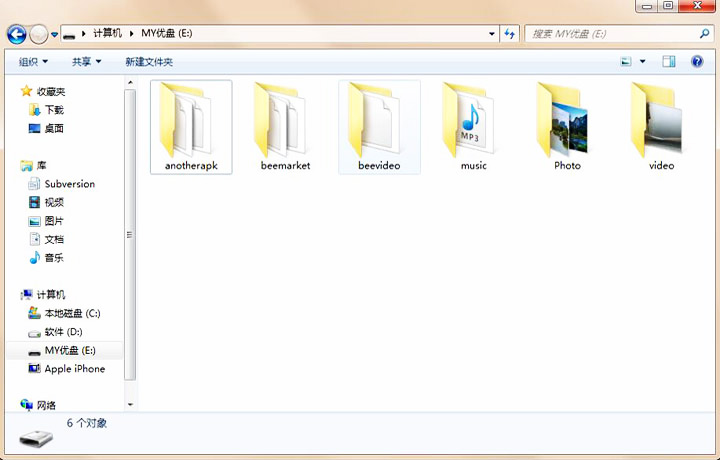
Task: Click the 6 个对象 status text
Action: tap(87, 423)
